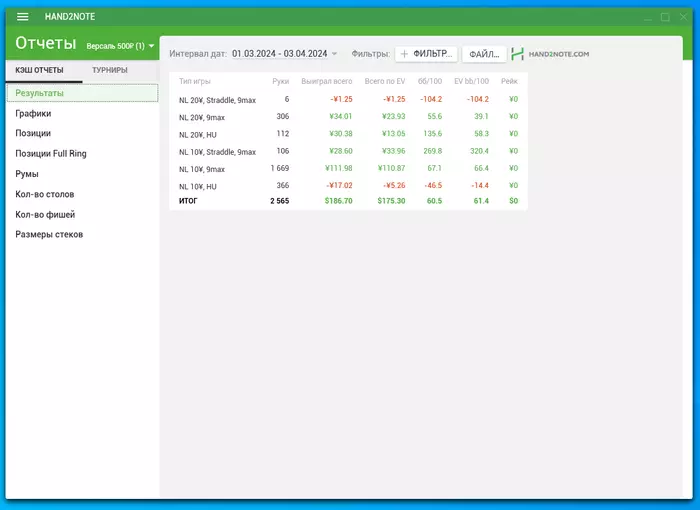Click the Hand2Note.com logo
700x510 pixels.
[550, 54]
